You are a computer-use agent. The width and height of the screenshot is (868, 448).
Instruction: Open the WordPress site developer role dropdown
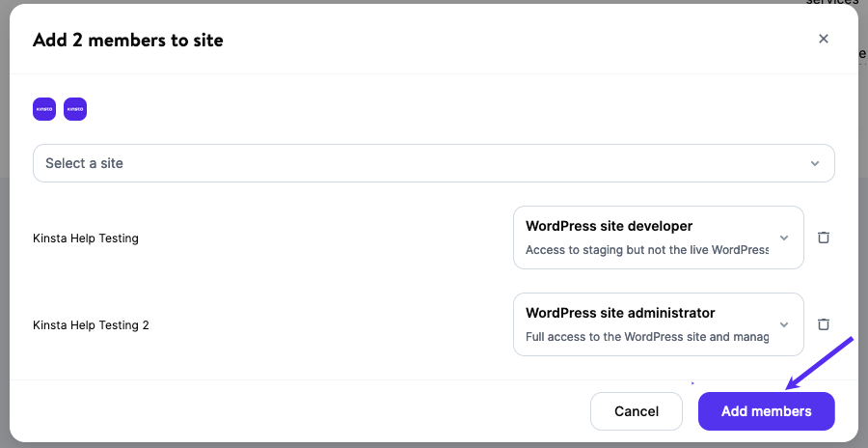pos(658,238)
